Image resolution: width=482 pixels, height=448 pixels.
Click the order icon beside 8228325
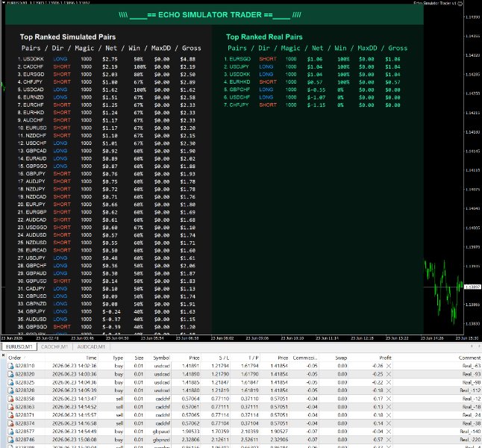(10, 382)
